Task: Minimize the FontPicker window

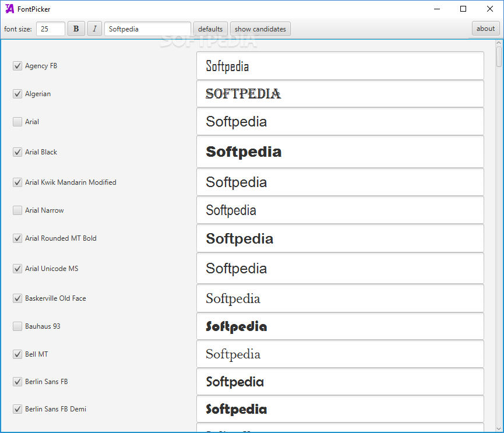Action: pyautogui.click(x=437, y=9)
